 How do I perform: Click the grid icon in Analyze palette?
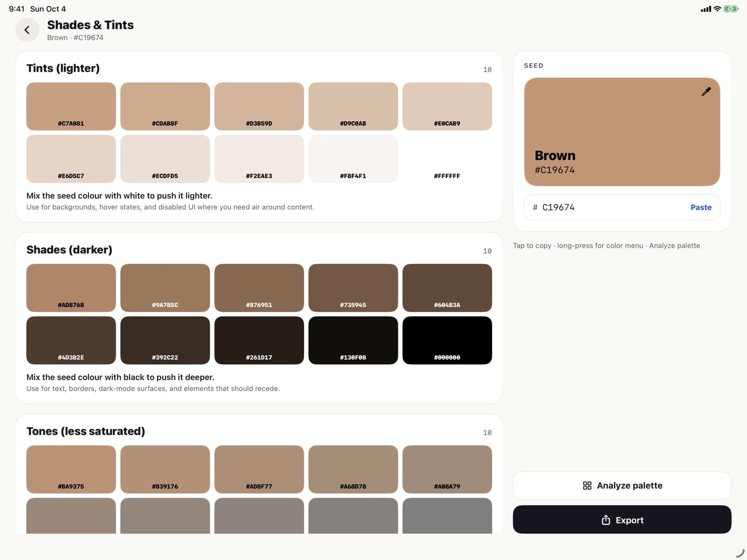(x=587, y=486)
